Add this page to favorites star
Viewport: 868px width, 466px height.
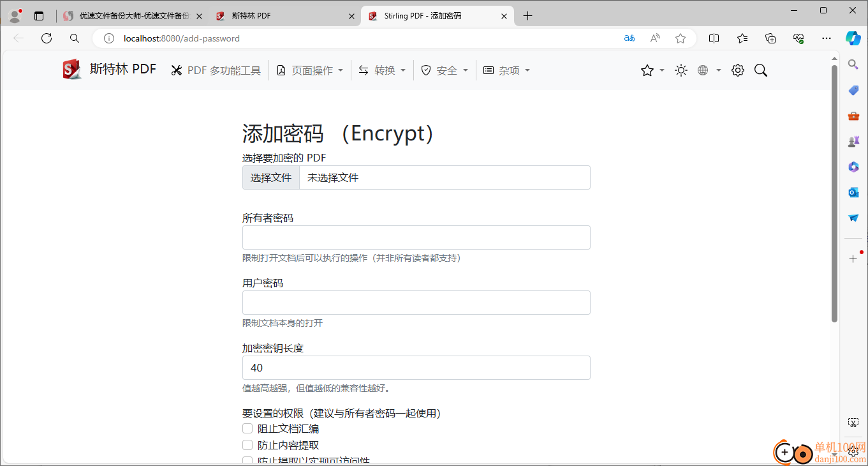(x=680, y=38)
